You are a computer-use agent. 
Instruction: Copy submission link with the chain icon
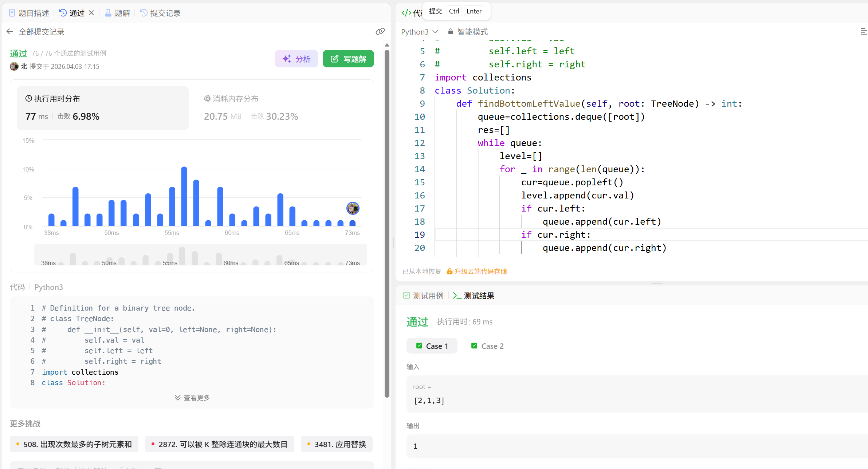point(380,32)
